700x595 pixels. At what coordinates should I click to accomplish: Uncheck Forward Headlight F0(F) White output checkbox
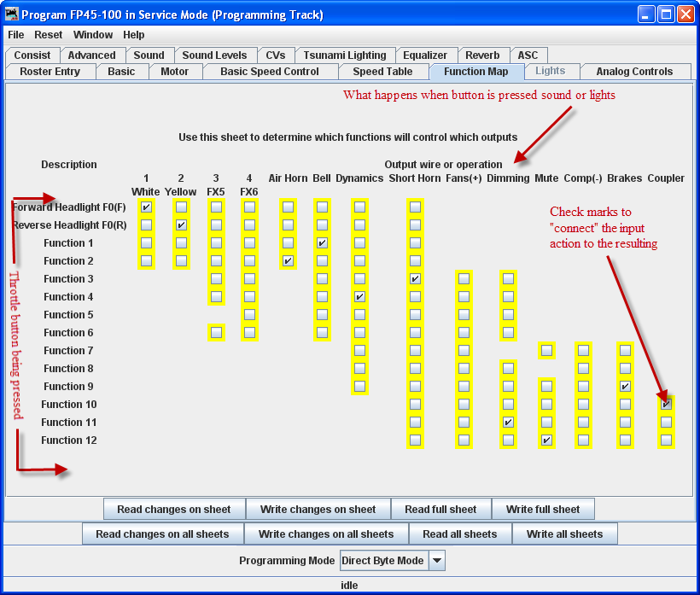pyautogui.click(x=146, y=207)
